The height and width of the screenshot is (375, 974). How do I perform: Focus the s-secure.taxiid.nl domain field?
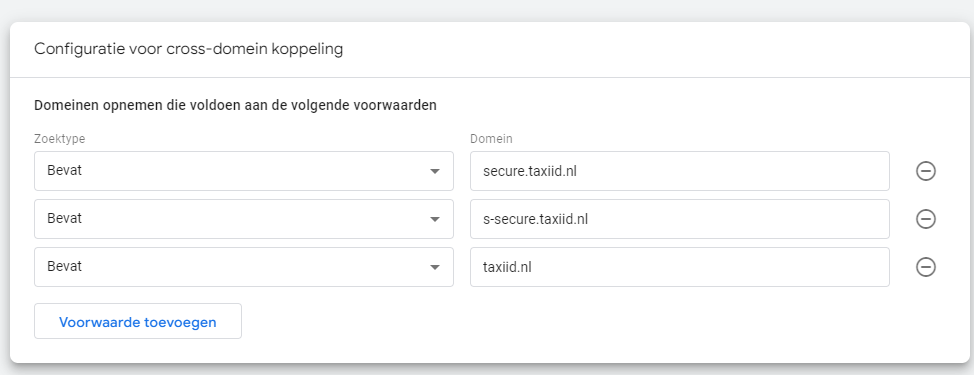(x=680, y=219)
